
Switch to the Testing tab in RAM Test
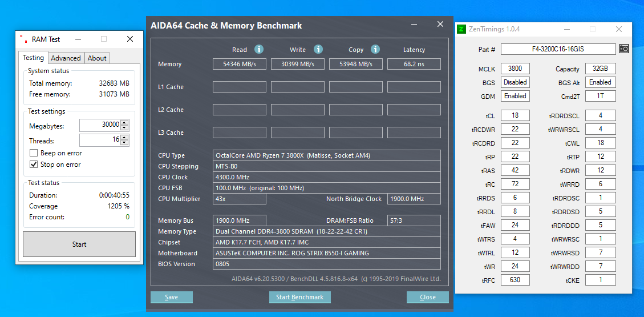[33, 58]
